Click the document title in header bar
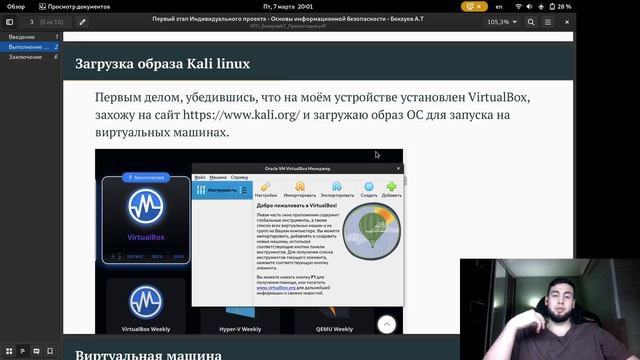This screenshot has height=360, width=640. coord(288,19)
